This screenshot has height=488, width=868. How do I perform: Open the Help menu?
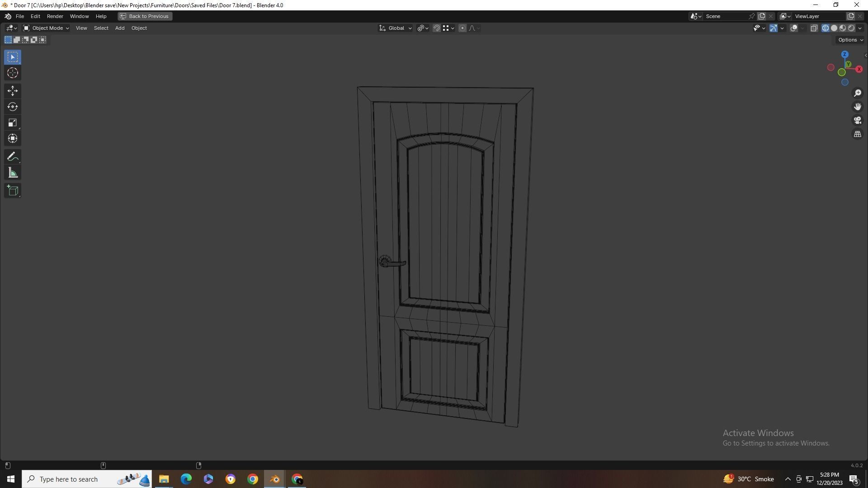click(x=101, y=16)
